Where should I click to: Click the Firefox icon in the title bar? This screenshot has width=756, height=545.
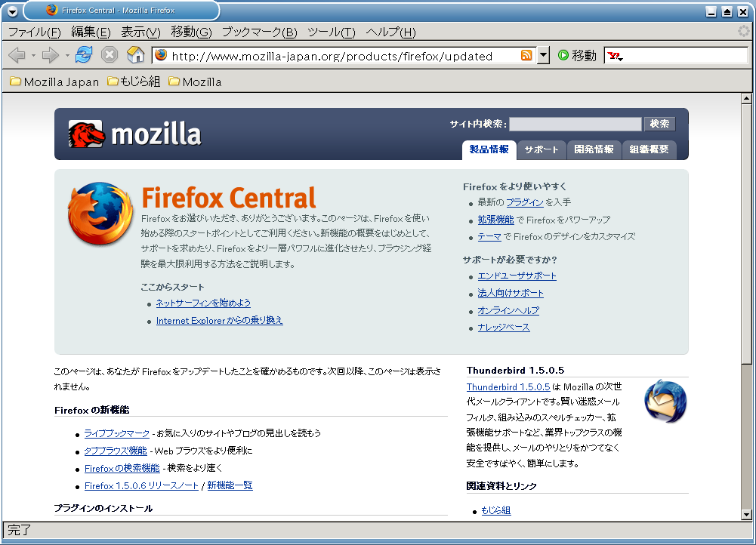[x=51, y=10]
